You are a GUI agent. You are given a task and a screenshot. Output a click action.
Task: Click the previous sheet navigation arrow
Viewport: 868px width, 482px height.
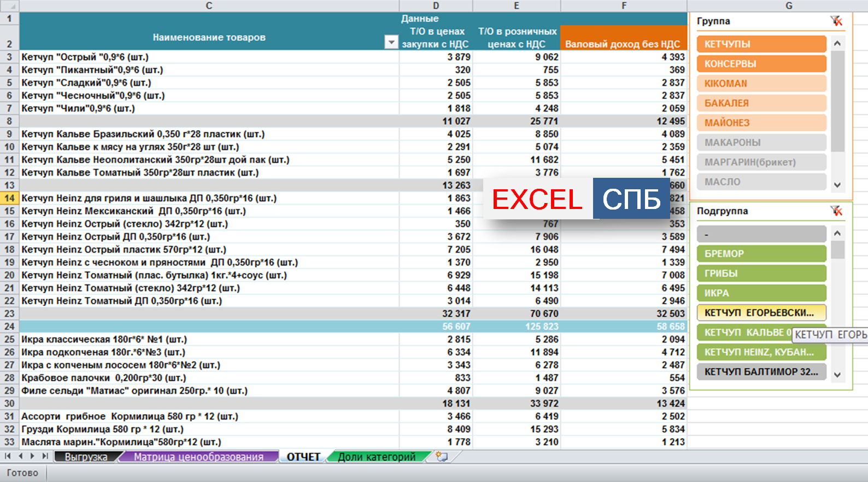point(20,456)
